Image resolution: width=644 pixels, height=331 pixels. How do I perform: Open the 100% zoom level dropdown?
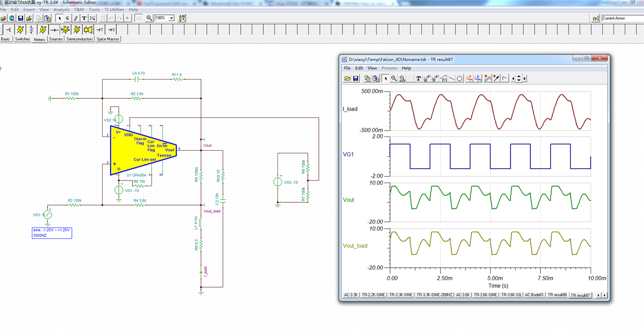click(171, 18)
